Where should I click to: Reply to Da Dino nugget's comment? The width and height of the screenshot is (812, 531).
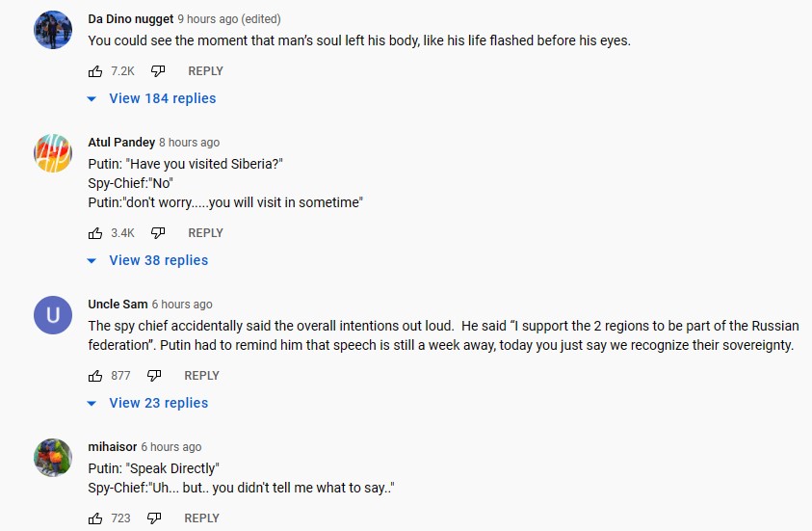tap(205, 71)
